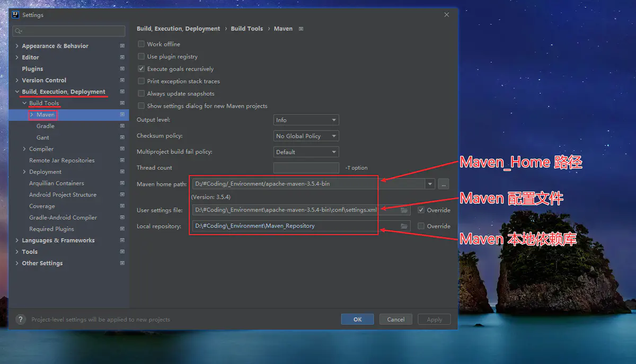This screenshot has width=636, height=364.
Task: Click project-level icon next to Editor row
Action: click(122, 57)
